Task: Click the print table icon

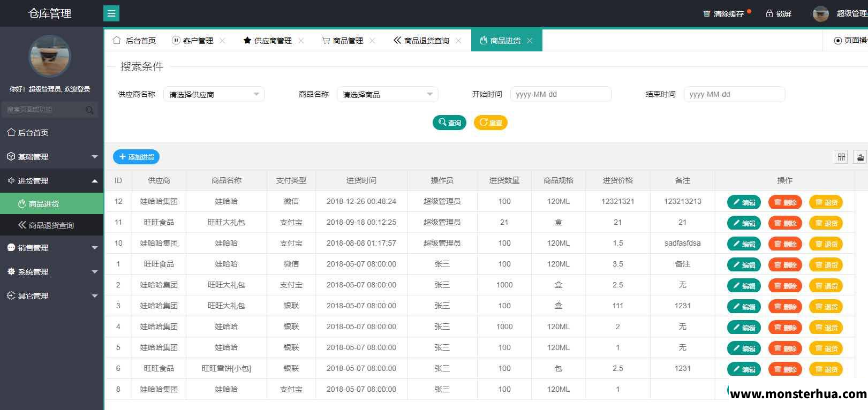Action: pyautogui.click(x=860, y=157)
